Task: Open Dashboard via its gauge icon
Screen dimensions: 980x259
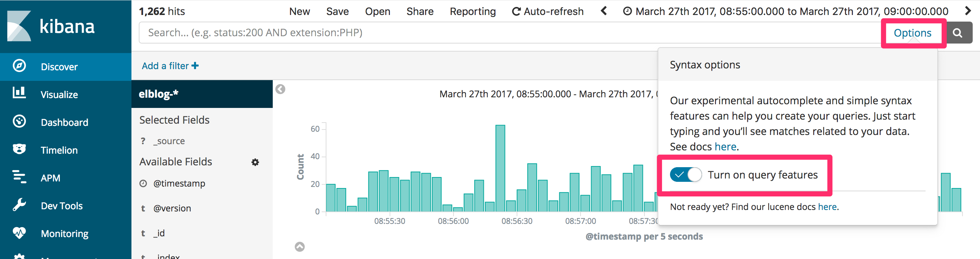Action: coord(19,121)
